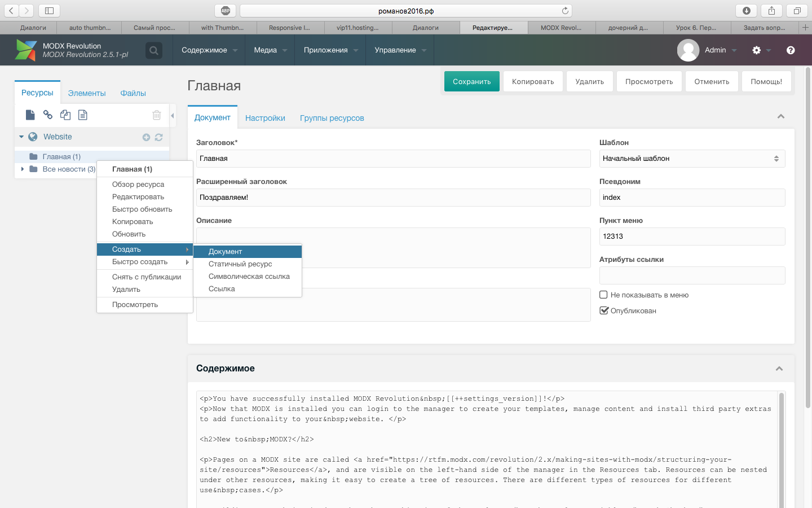
Task: Select Быстро создать in context menu
Action: click(x=145, y=262)
